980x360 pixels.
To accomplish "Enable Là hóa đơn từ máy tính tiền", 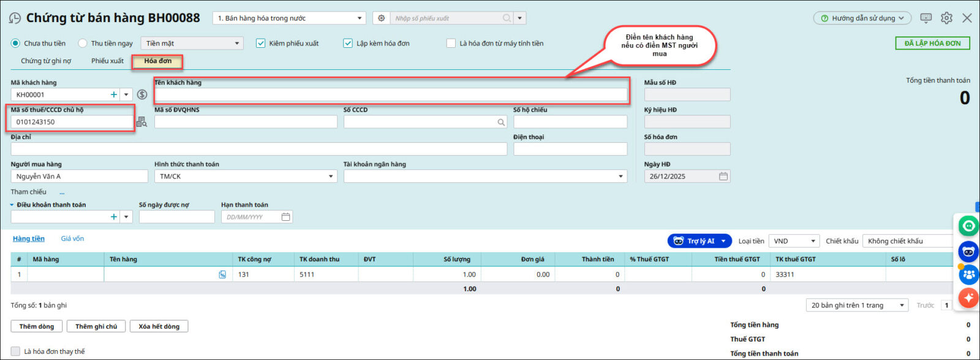I will pos(451,44).
